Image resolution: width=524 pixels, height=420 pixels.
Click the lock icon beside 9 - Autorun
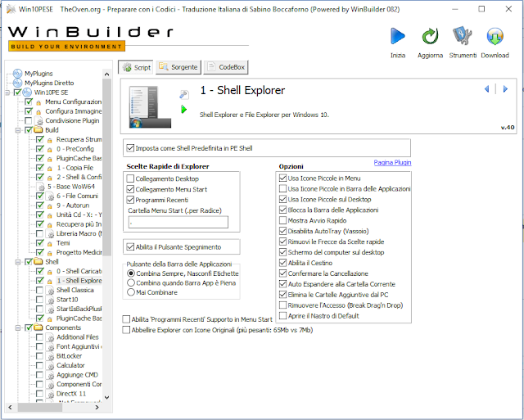[49, 205]
